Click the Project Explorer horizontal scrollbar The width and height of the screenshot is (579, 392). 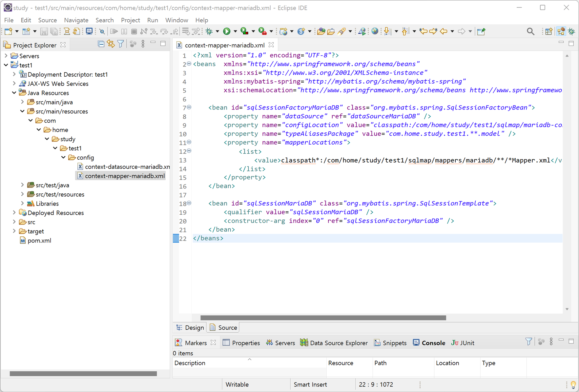coord(83,373)
